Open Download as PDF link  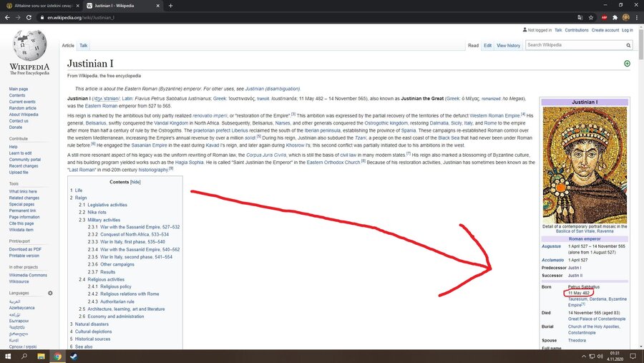(x=25, y=249)
